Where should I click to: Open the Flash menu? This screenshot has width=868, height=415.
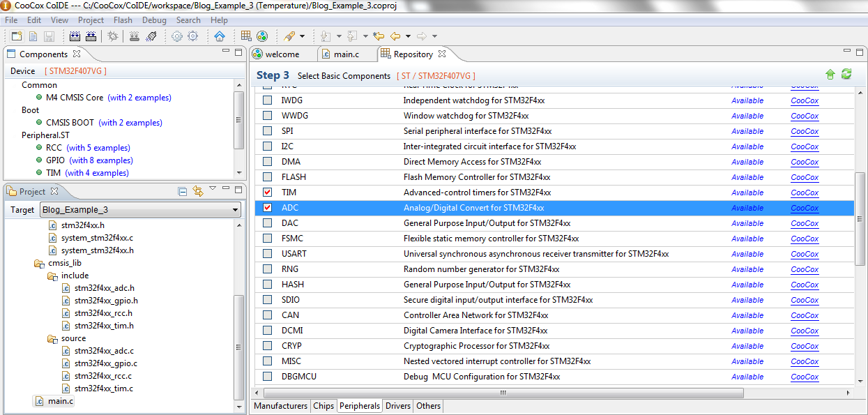point(123,20)
